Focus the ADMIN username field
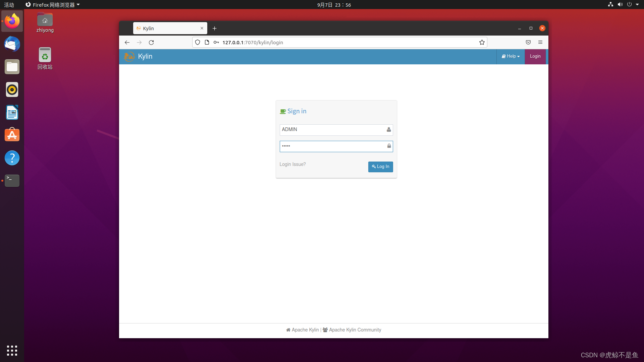Screen dimensions: 644x362 point(332,130)
